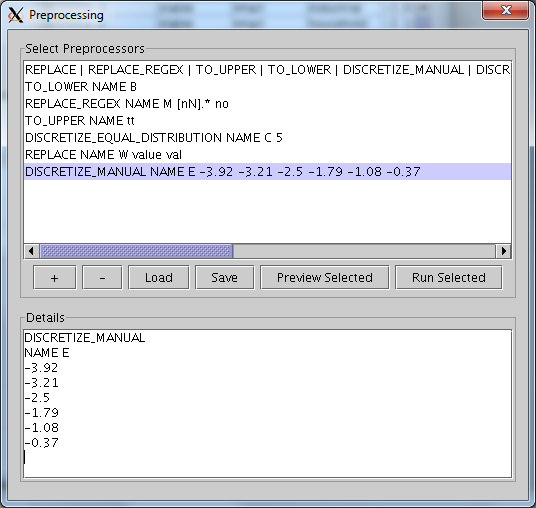Click inside the Details text area
536x508 pixels.
[x=267, y=404]
